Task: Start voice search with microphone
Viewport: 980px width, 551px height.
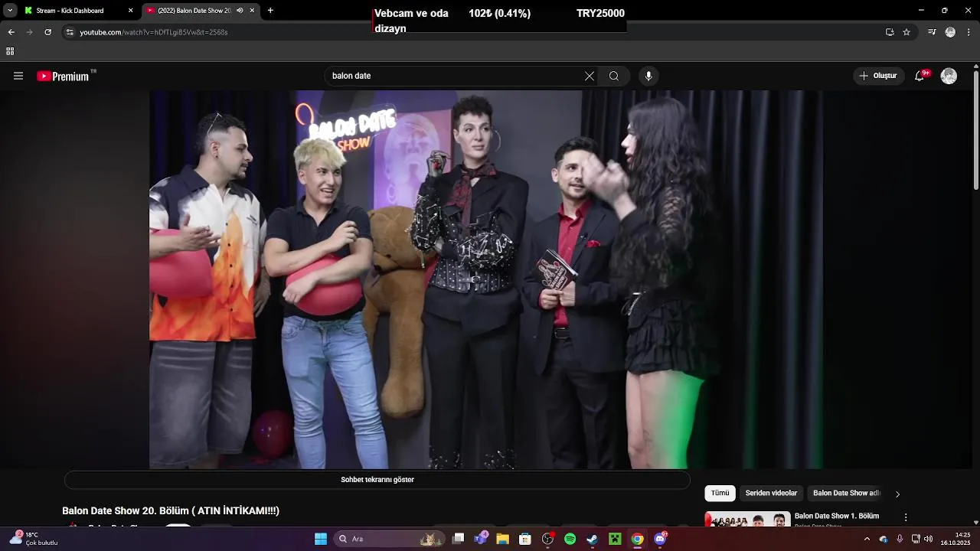Action: click(x=648, y=76)
